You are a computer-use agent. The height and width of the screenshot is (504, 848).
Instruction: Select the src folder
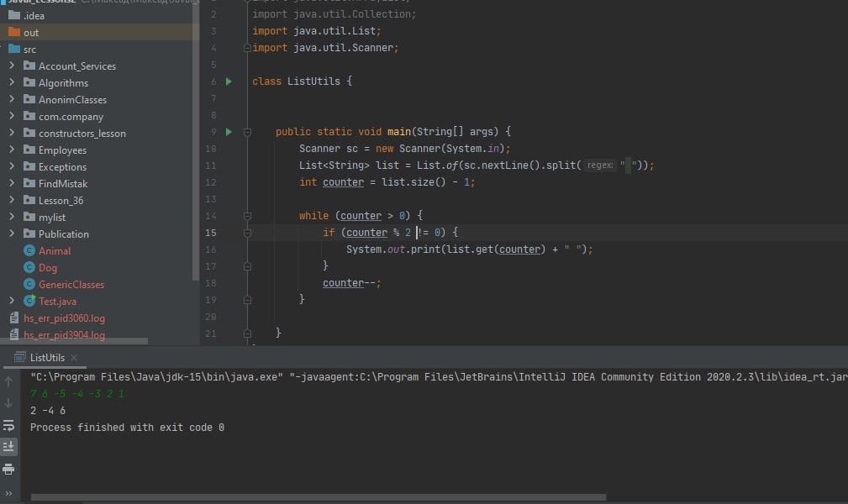(x=29, y=50)
